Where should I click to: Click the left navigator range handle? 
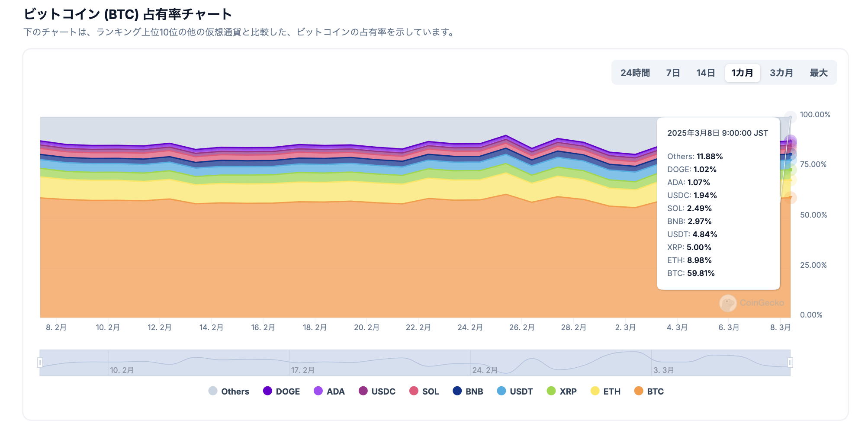click(40, 363)
